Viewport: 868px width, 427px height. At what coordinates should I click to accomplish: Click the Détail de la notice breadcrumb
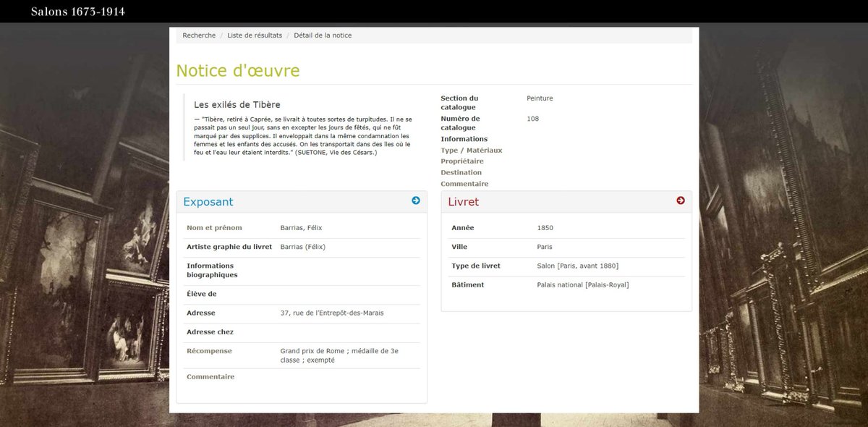pyautogui.click(x=323, y=35)
